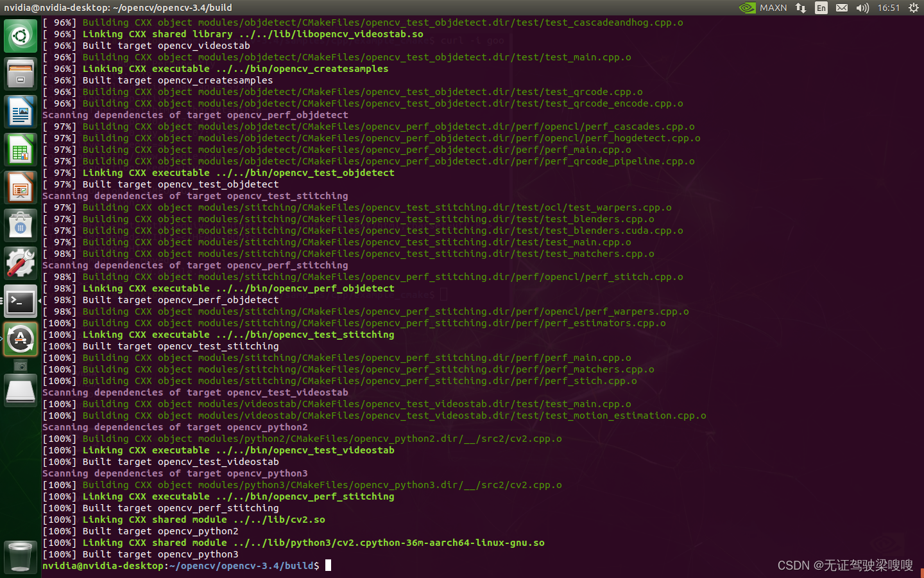924x578 pixels.
Task: Click the cv2.cpython-36m-aarch64-linux-gnu.so linking line
Action: click(x=293, y=543)
